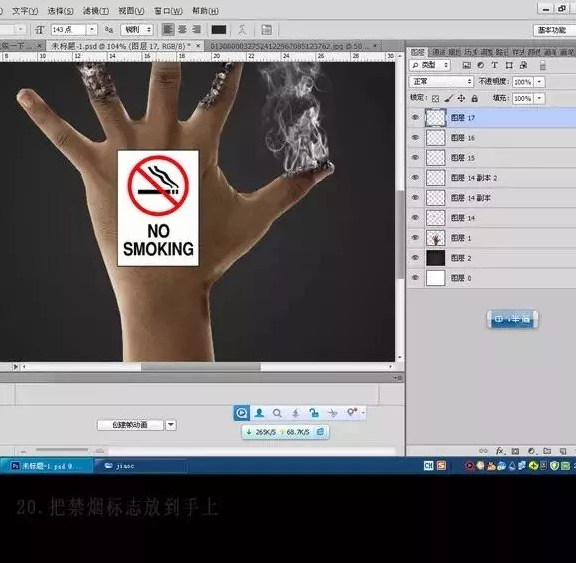This screenshot has width=576, height=563.
Task: Toggle visibility of layer 图层 14 副本
Action: (x=415, y=198)
